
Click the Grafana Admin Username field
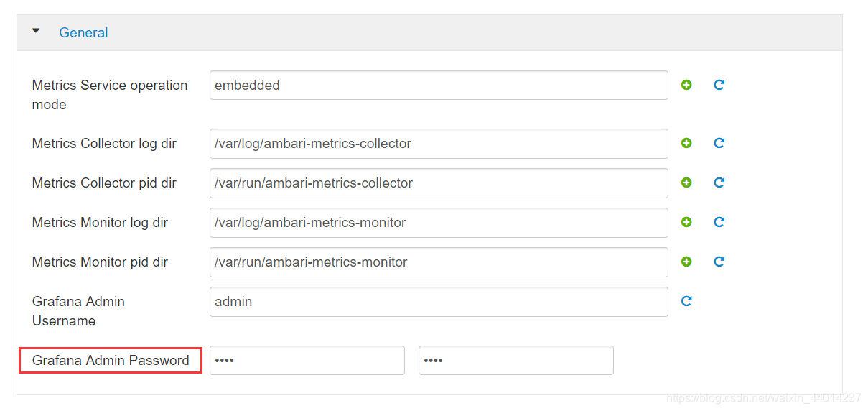[x=439, y=302]
